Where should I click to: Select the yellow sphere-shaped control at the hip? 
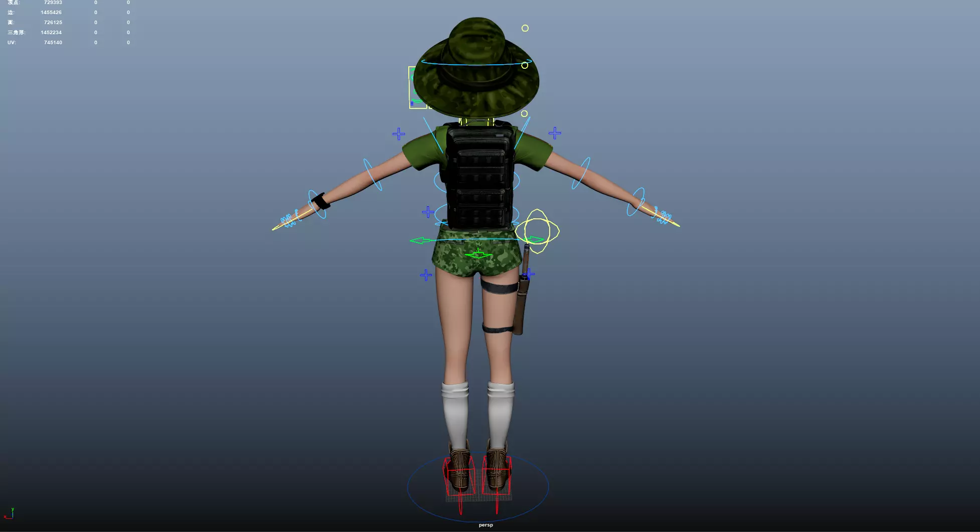pyautogui.click(x=537, y=231)
